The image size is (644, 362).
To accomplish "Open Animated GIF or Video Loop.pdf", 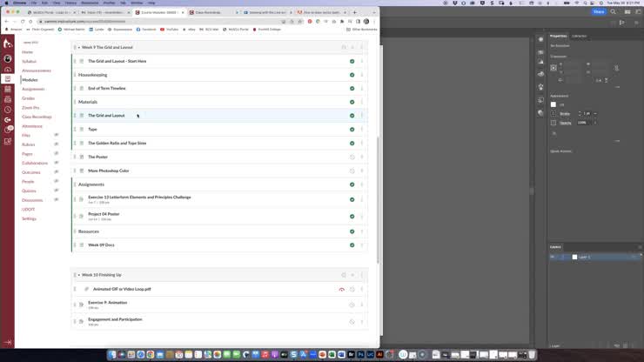I will tap(122, 289).
